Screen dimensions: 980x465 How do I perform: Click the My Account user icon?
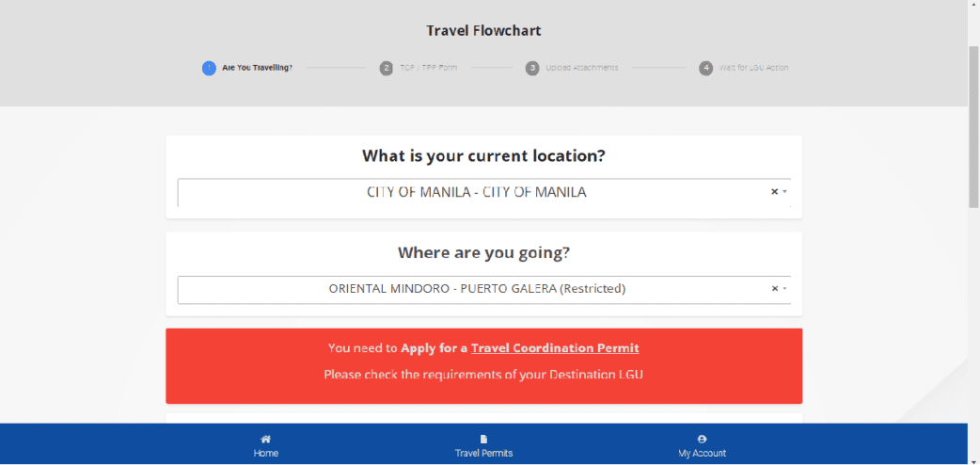pos(703,439)
